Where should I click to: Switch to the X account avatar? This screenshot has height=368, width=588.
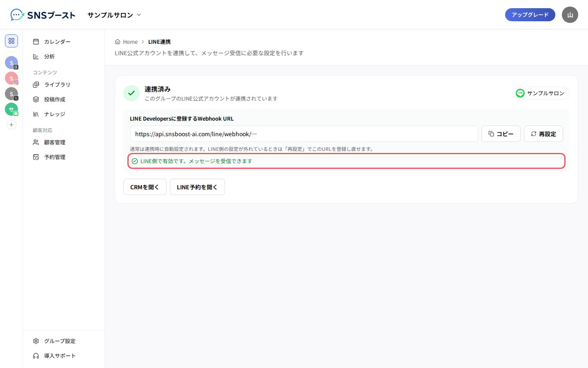[11, 94]
